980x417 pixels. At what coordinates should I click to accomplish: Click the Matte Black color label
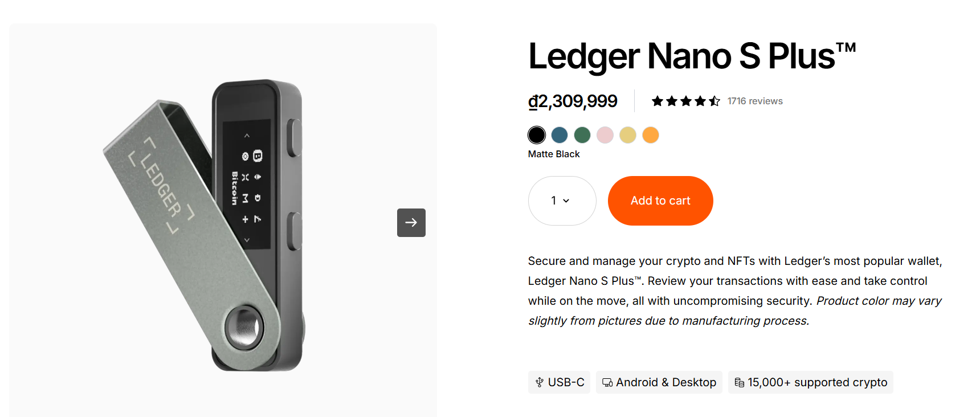(553, 154)
